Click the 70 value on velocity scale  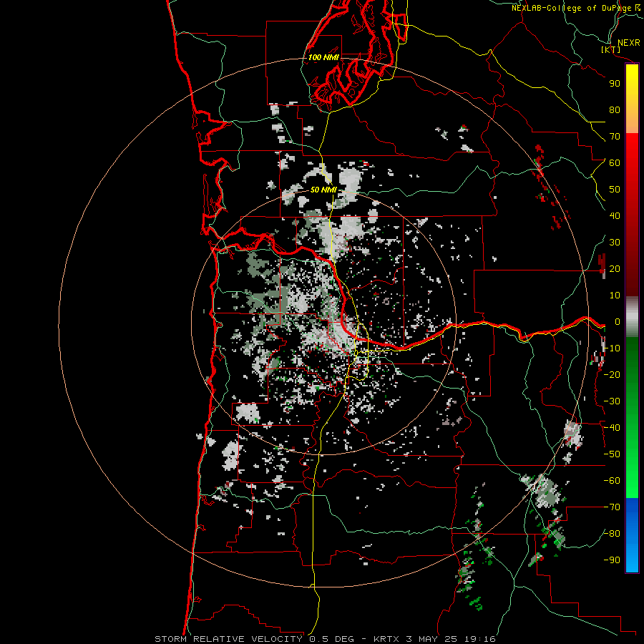615,137
